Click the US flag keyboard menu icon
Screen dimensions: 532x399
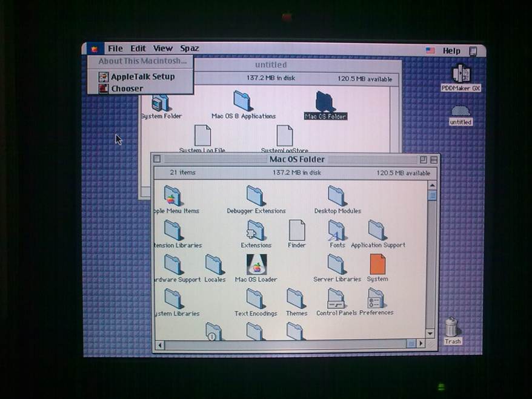pyautogui.click(x=430, y=50)
